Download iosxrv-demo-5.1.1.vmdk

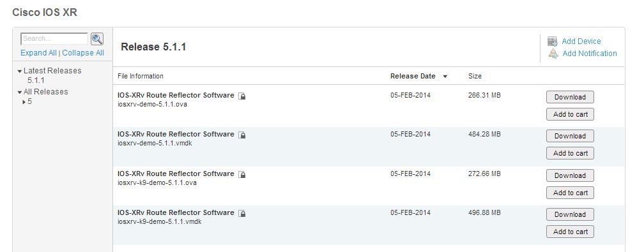pyautogui.click(x=570, y=137)
